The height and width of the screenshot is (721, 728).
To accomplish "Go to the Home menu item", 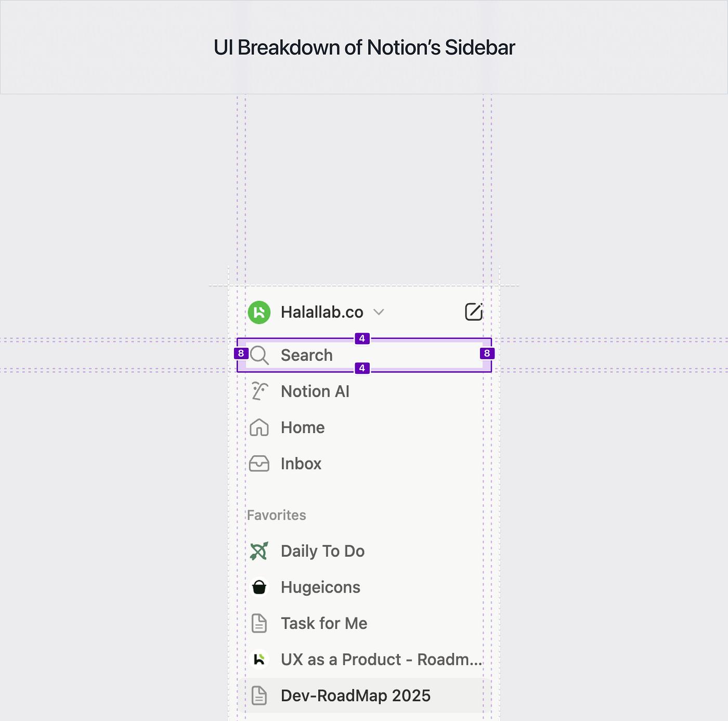I will click(364, 428).
